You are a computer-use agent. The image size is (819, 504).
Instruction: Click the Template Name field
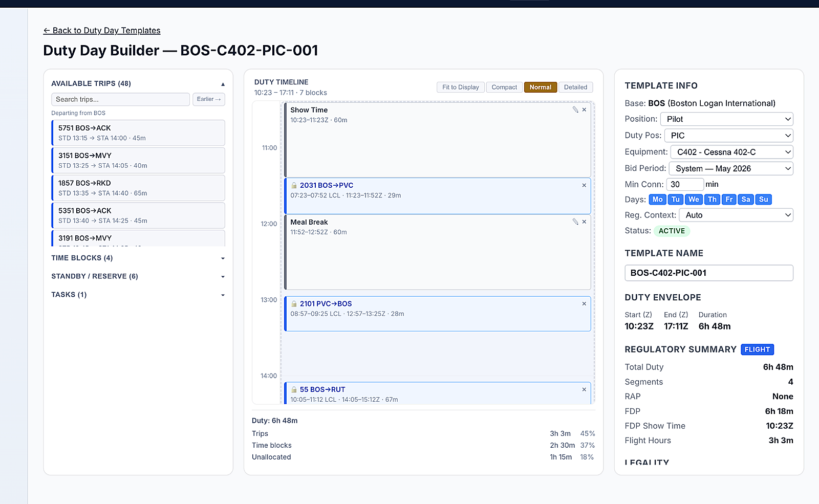click(x=709, y=273)
